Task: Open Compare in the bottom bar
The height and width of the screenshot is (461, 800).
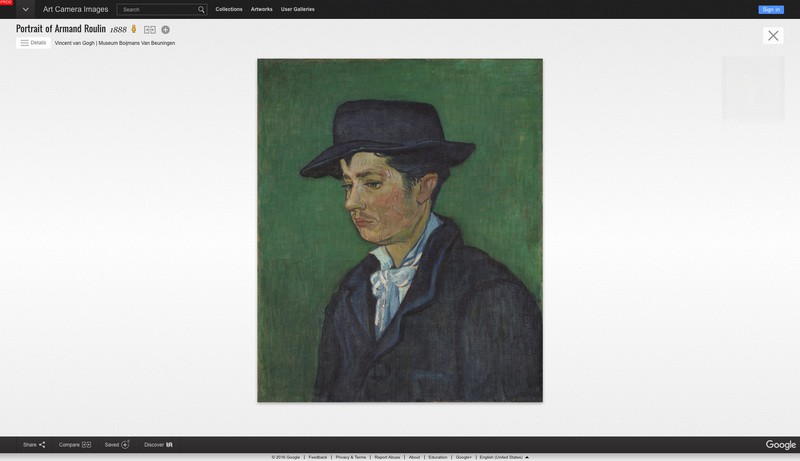Action: [x=74, y=444]
